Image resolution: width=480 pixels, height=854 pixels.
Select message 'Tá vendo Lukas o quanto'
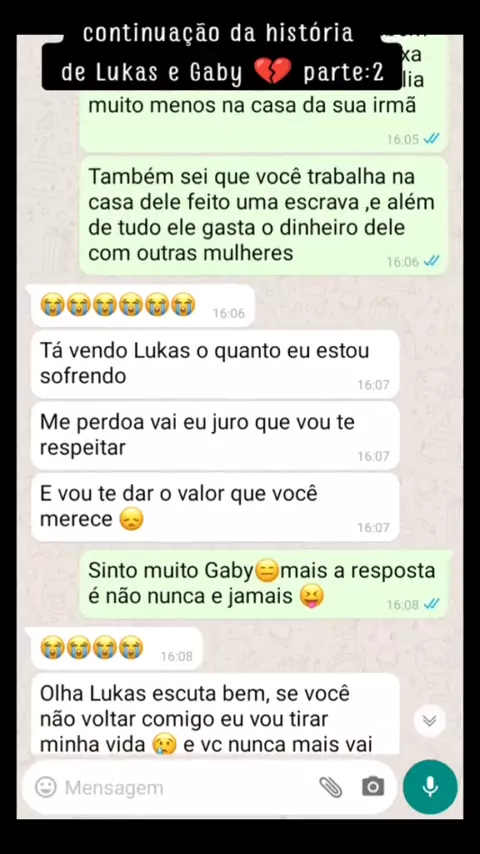pyautogui.click(x=215, y=364)
